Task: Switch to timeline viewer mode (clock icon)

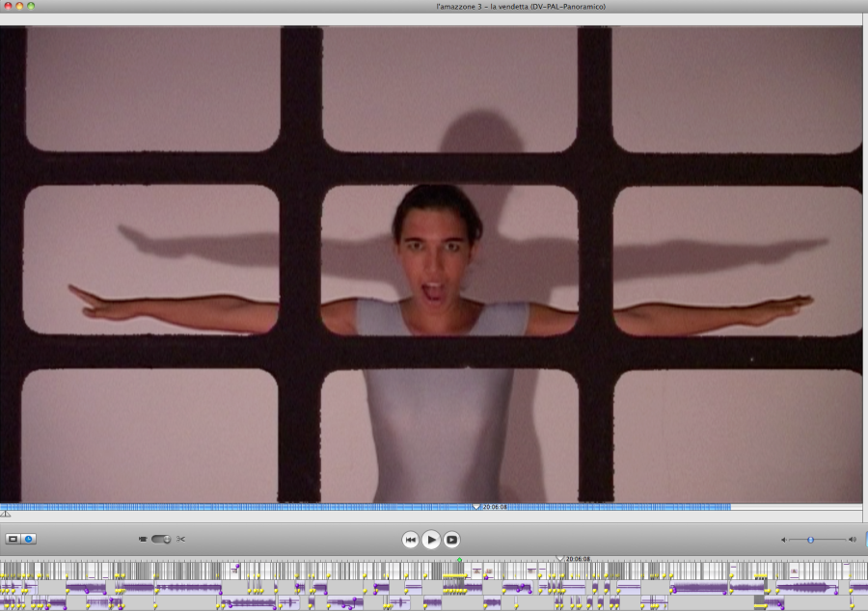Action: click(29, 539)
